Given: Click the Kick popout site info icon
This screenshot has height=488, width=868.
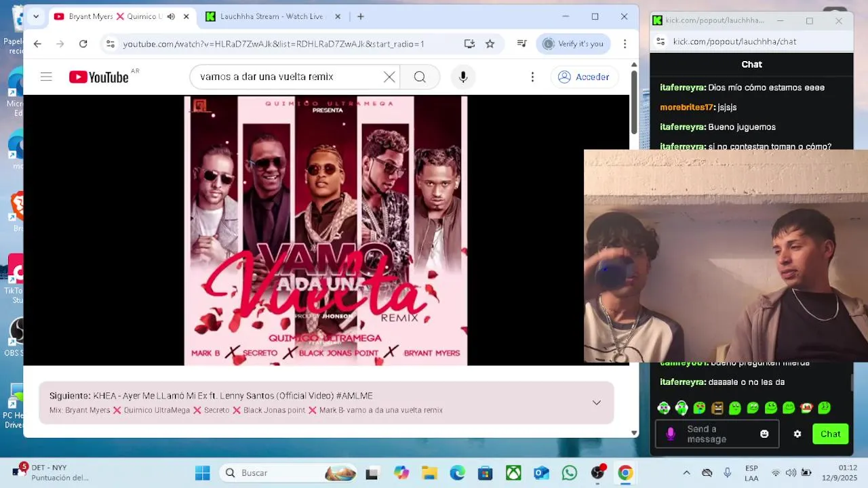Looking at the screenshot, I should [660, 41].
